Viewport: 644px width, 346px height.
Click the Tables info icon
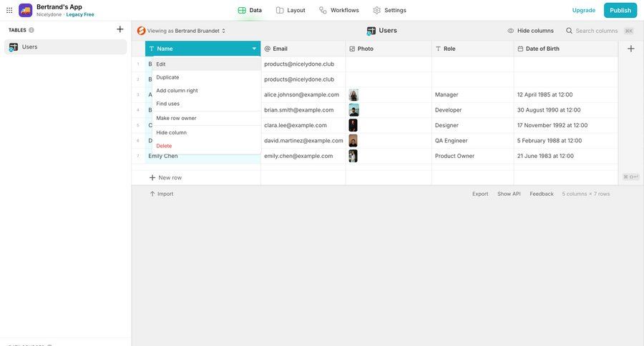tap(31, 30)
